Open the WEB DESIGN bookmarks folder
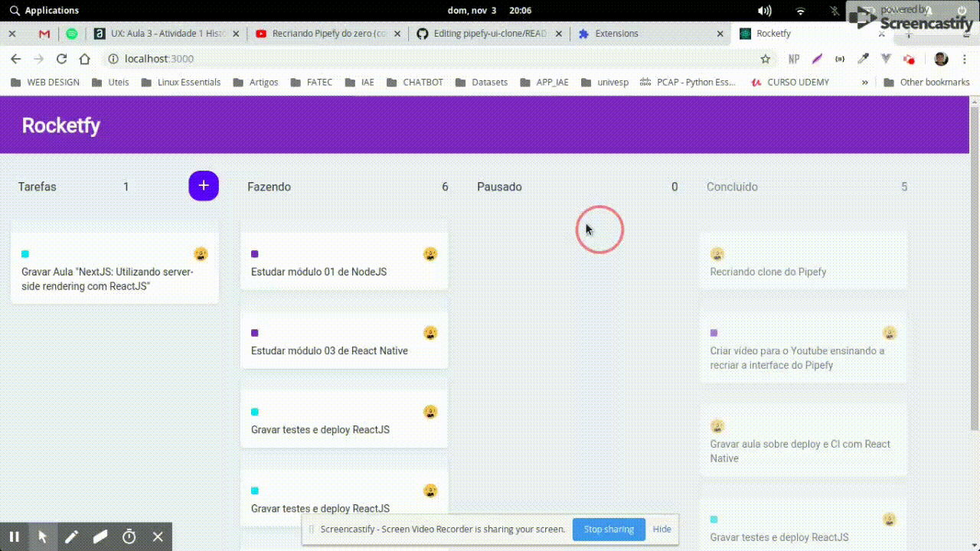The image size is (980, 551). (44, 82)
